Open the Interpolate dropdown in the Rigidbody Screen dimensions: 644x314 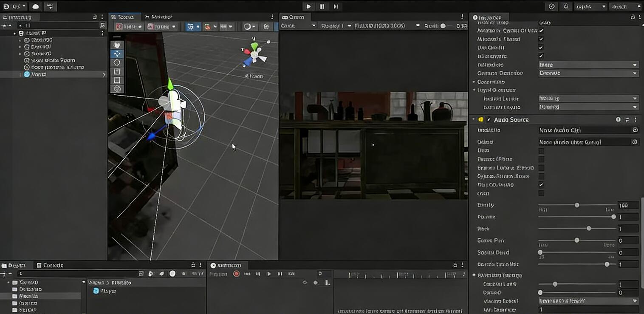588,65
